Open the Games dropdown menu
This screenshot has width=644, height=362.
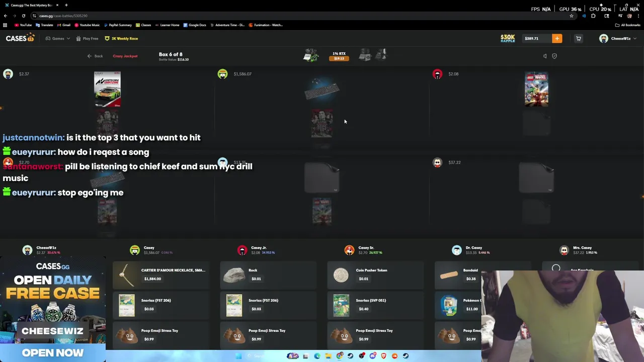[58, 39]
